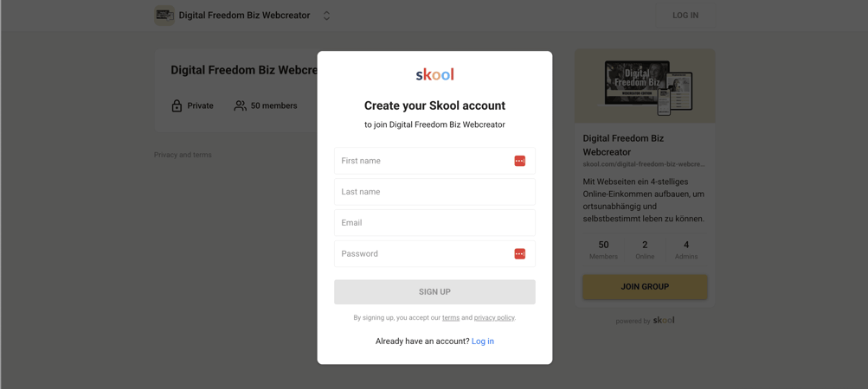Expand the group switcher chevrons

[x=326, y=16]
